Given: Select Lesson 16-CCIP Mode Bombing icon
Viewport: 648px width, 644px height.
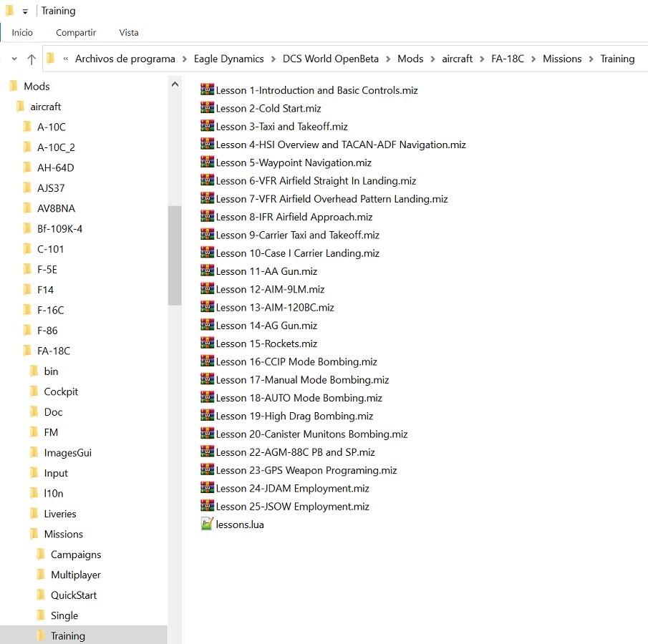Looking at the screenshot, I should tap(207, 361).
